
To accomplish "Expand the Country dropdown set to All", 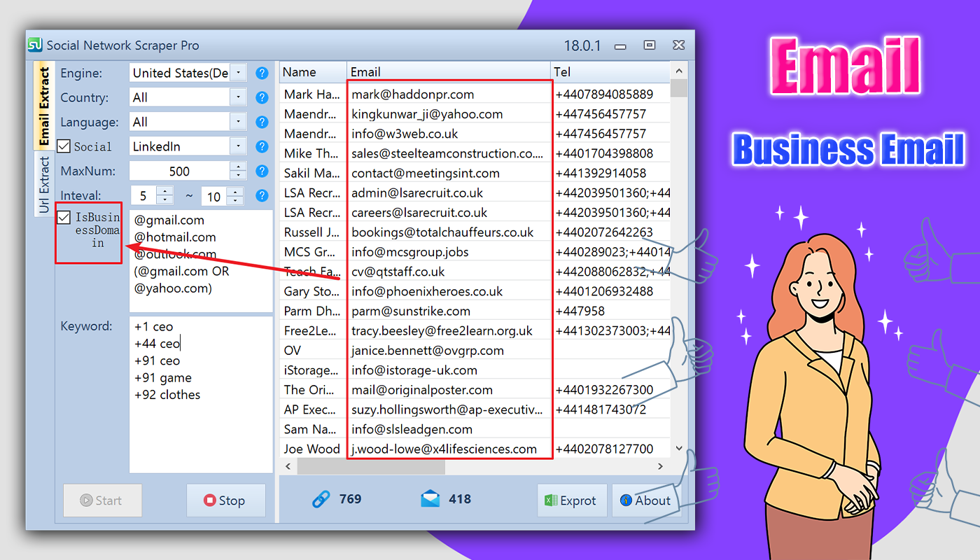I will coord(188,97).
